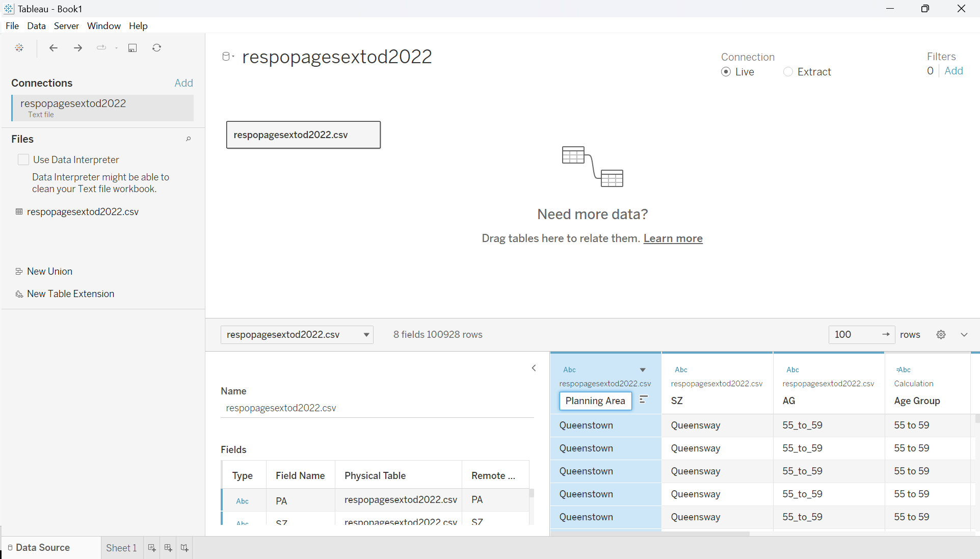Click the forward arrow in the toolbar
The image size is (980, 559).
[78, 48]
